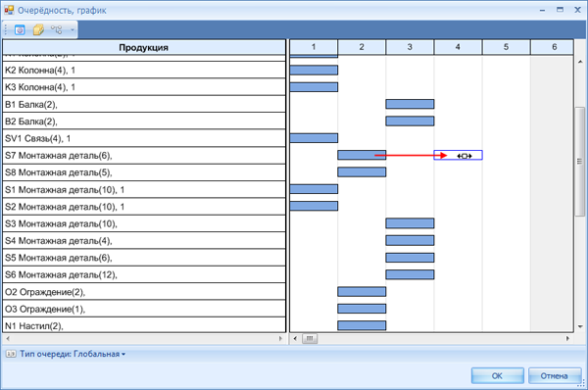Screen dimensions: 588x390
Task: Select the row S2 Монтажная деталь(10), 1
Action: pyautogui.click(x=144, y=207)
